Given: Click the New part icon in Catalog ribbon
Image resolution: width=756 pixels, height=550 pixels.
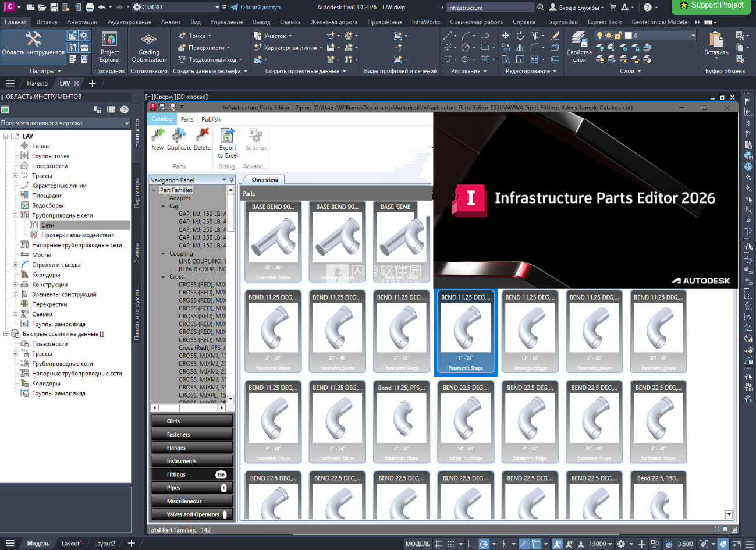Looking at the screenshot, I should pyautogui.click(x=157, y=135).
